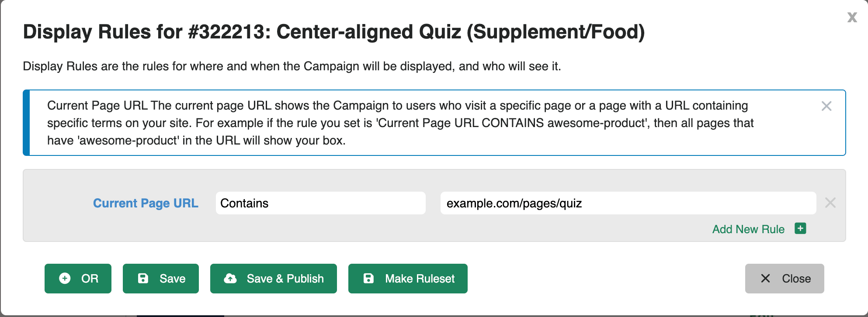Screen dimensions: 868x317
Task: Remove the Current Page URL rule row
Action: pos(830,203)
